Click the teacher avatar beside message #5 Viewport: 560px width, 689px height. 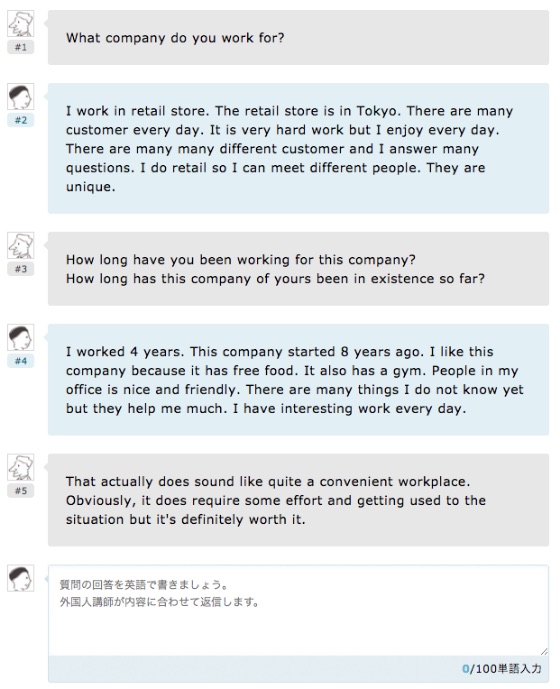(21, 467)
